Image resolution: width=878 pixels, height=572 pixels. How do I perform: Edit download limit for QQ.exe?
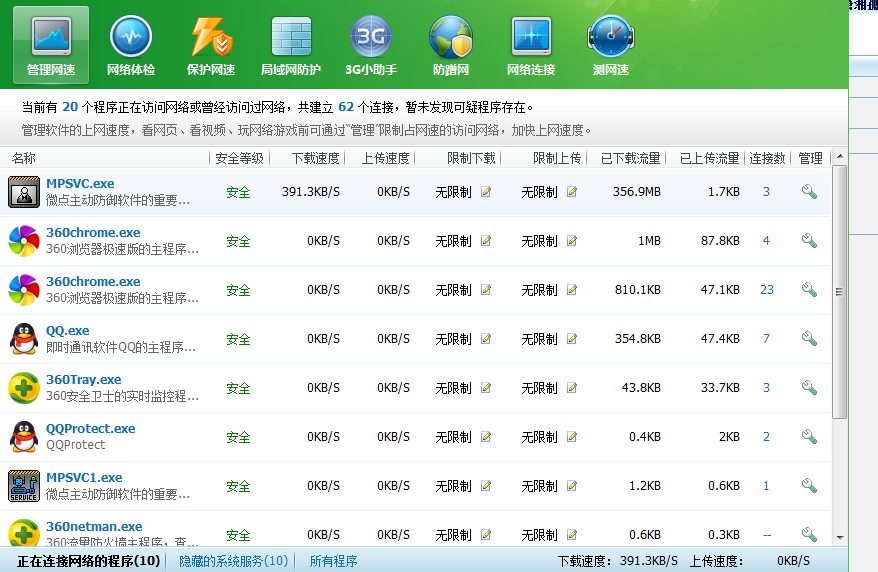click(486, 339)
